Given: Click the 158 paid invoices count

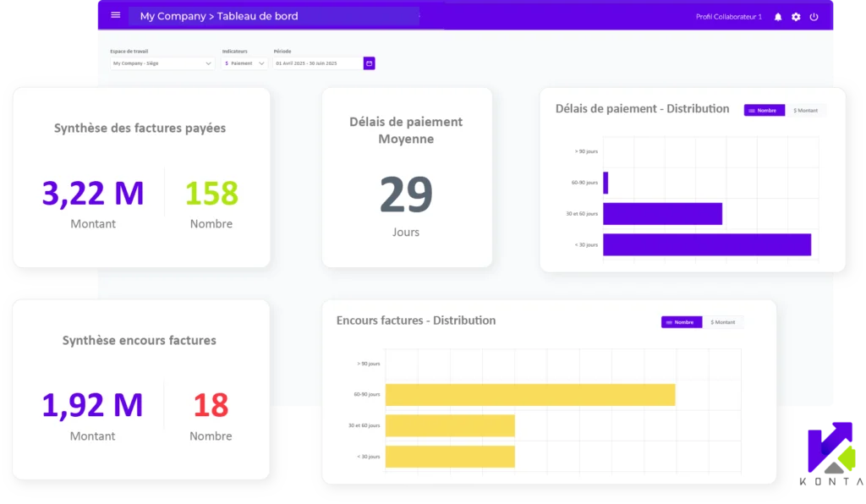Looking at the screenshot, I should tap(211, 193).
